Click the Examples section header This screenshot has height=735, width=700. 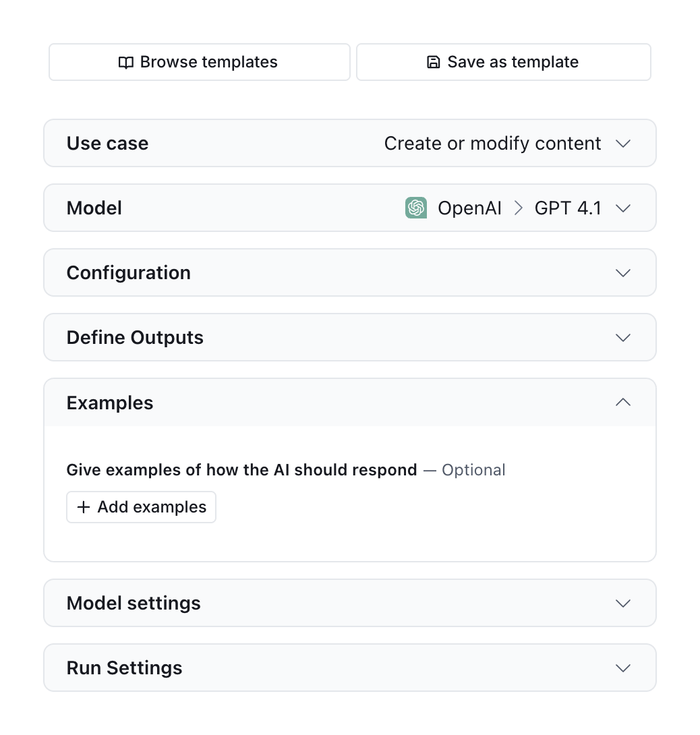tap(110, 402)
